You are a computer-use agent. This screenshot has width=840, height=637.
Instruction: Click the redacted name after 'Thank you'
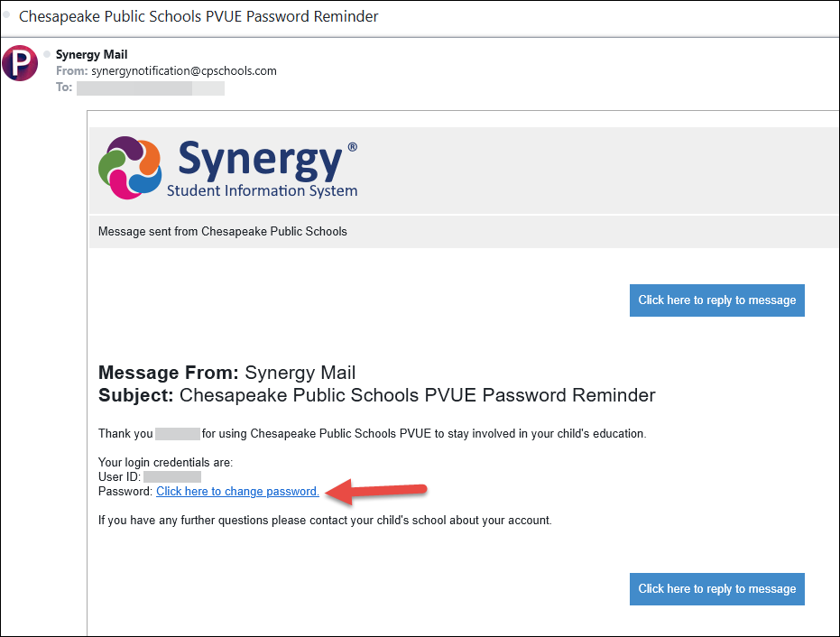pos(178,433)
